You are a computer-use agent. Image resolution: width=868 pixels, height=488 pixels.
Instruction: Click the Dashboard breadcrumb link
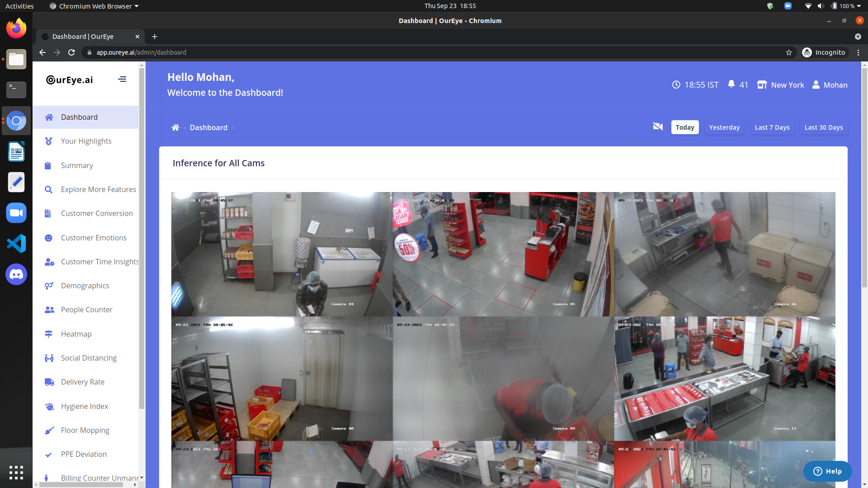click(x=208, y=127)
